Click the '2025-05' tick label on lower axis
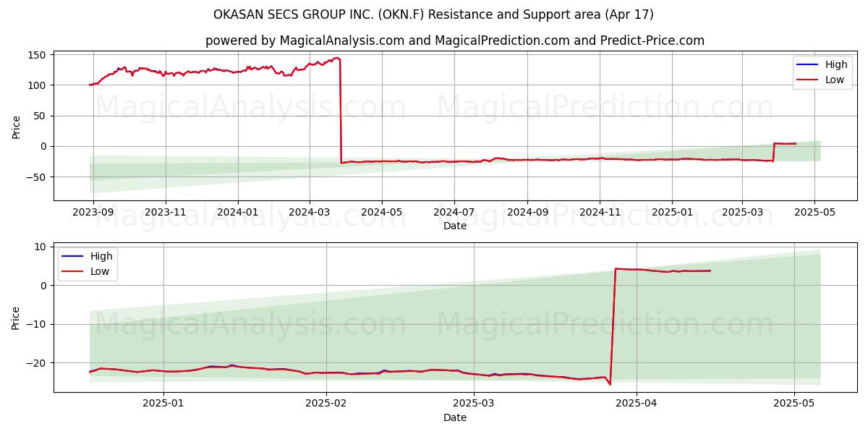Image resolution: width=868 pixels, height=434 pixels. pos(795,404)
